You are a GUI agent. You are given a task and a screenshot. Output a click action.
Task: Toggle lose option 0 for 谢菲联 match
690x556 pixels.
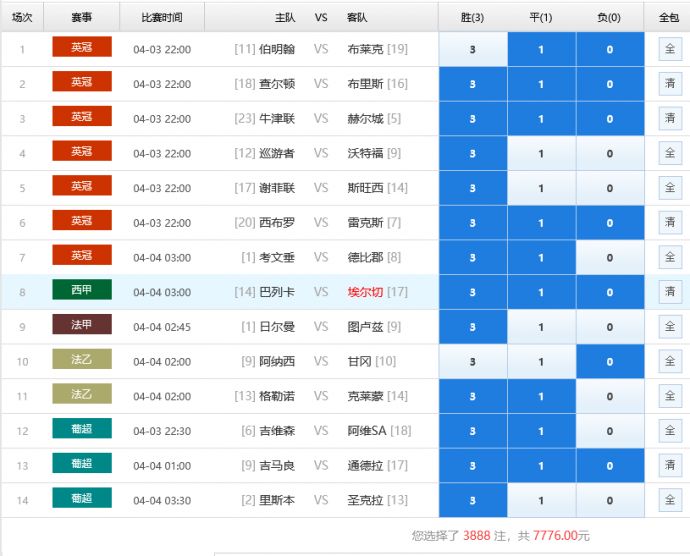click(610, 188)
